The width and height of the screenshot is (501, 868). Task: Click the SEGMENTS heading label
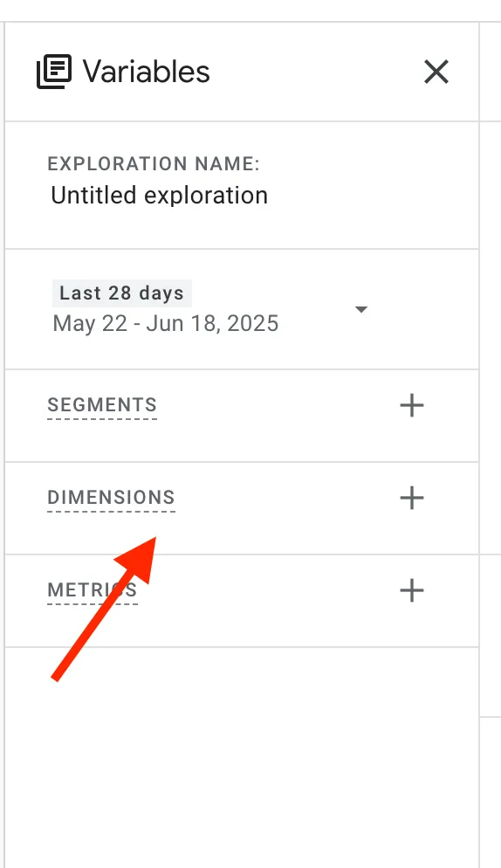102,404
